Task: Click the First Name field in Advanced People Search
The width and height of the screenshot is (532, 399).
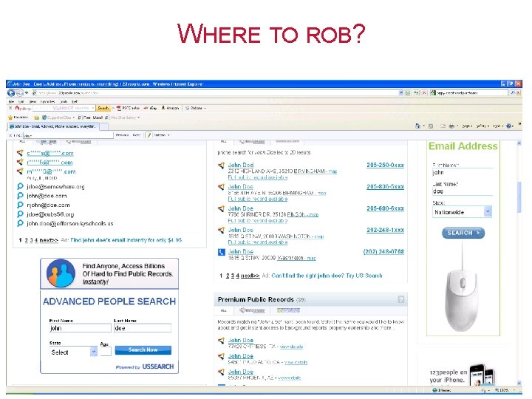Action: pyautogui.click(x=80, y=328)
